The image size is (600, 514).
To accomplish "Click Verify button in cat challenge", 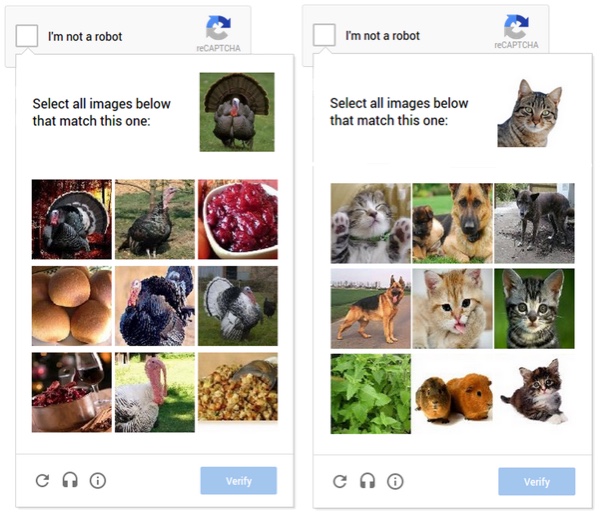I will point(536,481).
